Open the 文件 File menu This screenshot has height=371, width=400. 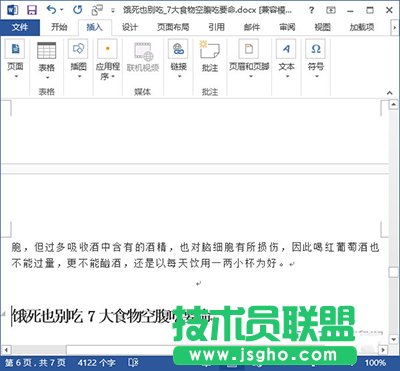(x=20, y=27)
